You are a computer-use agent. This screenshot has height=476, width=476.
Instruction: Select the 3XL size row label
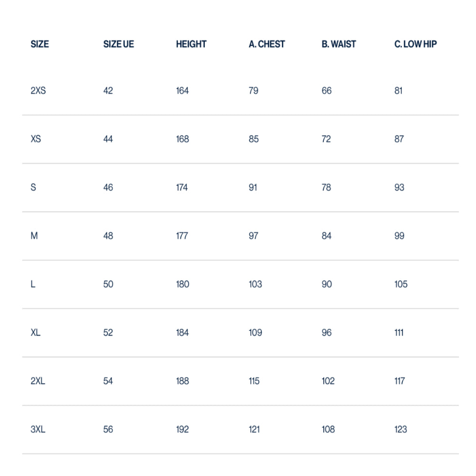38,429
